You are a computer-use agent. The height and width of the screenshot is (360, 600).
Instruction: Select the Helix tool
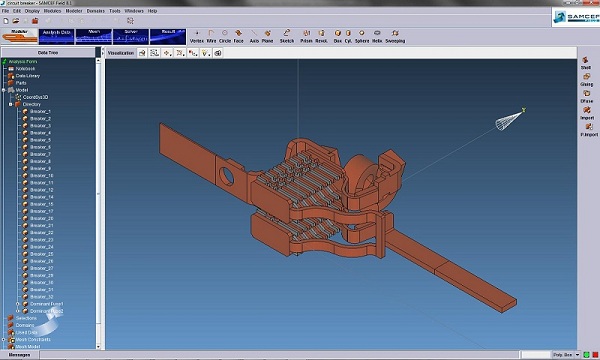[377, 36]
